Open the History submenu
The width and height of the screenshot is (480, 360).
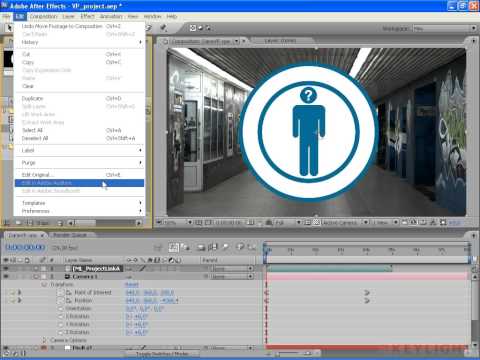(79, 42)
